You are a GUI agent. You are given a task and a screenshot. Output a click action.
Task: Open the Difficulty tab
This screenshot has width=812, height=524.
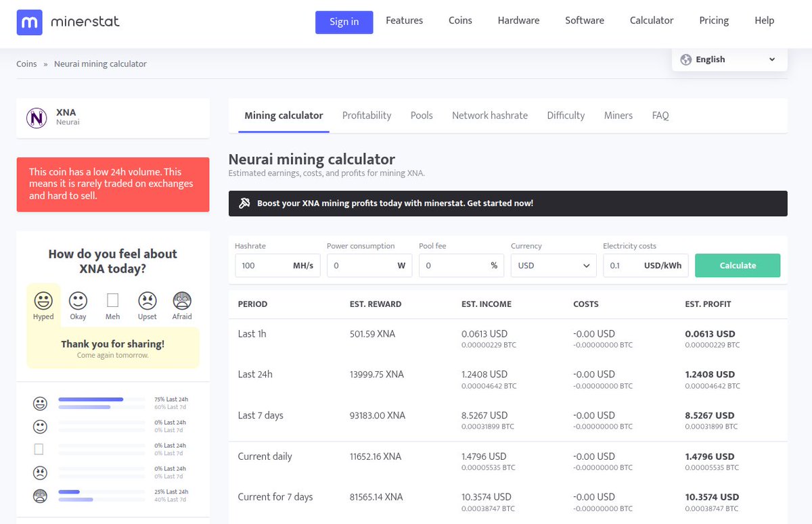[566, 116]
